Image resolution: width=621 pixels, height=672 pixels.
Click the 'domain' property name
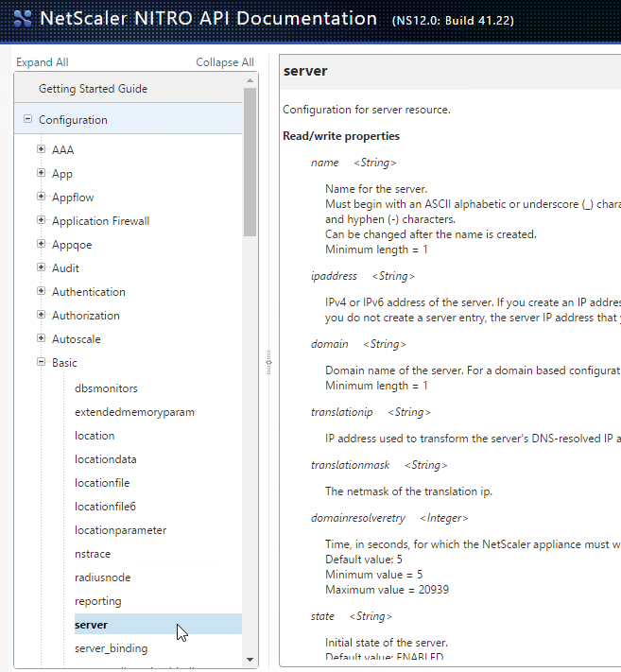330,344
